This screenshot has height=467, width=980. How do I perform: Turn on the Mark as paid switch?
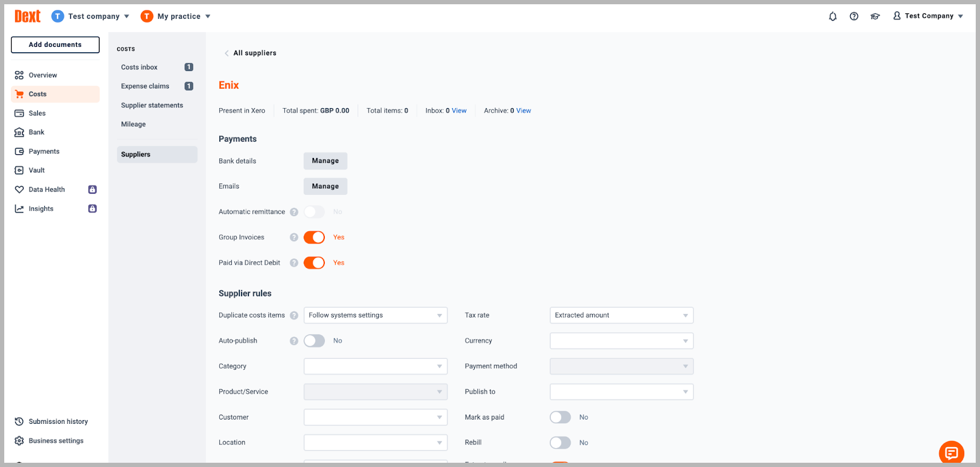point(560,417)
